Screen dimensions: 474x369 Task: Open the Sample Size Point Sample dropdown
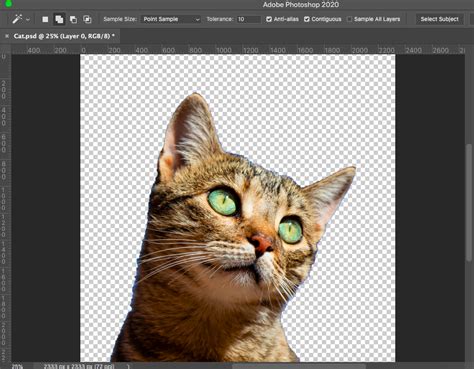(x=171, y=19)
